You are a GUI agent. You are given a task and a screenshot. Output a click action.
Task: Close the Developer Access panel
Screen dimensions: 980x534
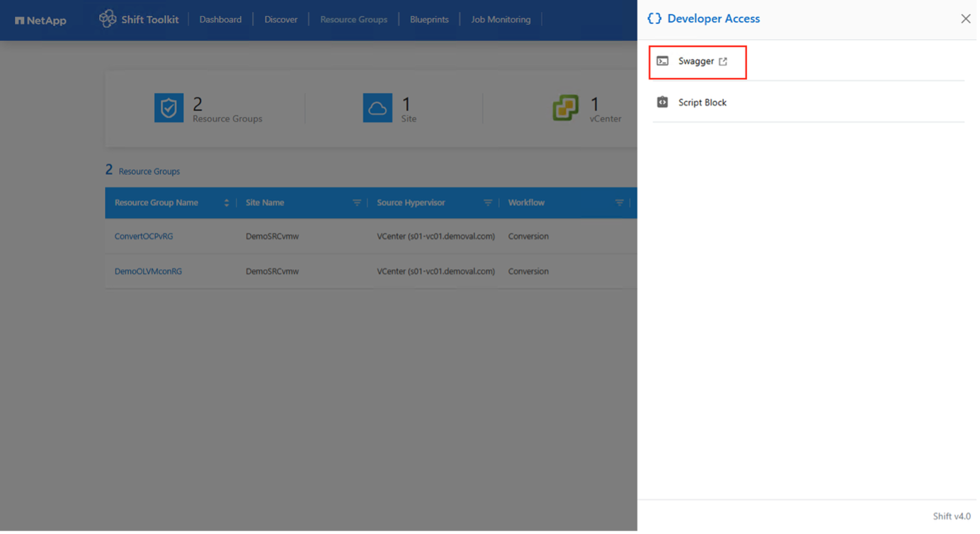[x=965, y=18]
